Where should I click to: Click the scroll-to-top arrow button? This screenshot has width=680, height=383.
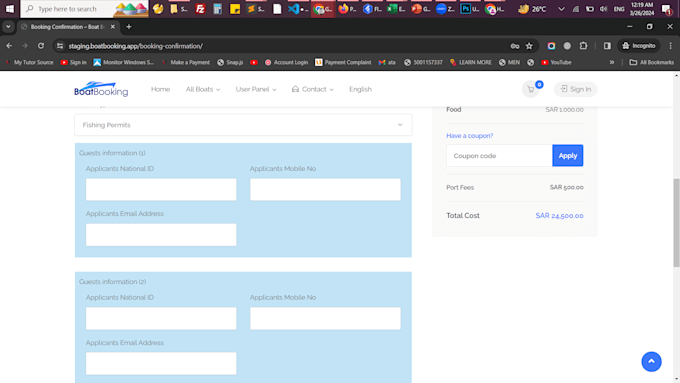pos(651,361)
